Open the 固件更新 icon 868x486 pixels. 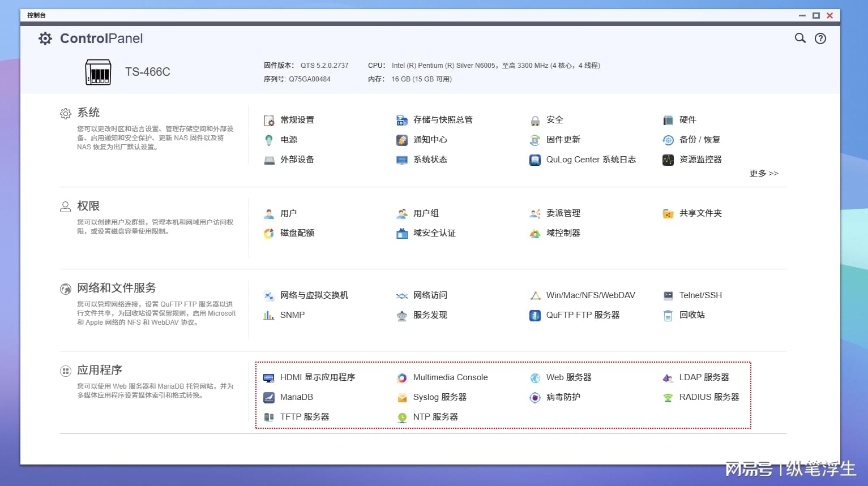pyautogui.click(x=535, y=140)
